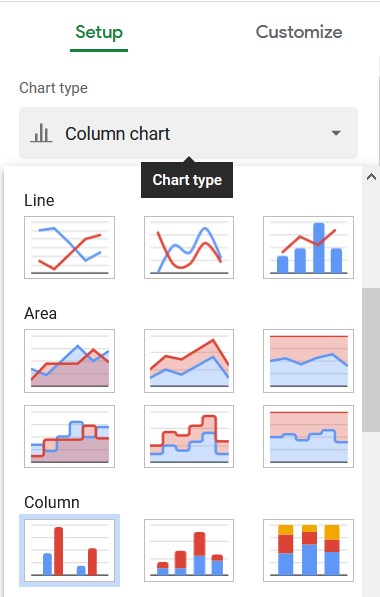
Task: Pick the combo chart with bars and line
Action: point(308,247)
